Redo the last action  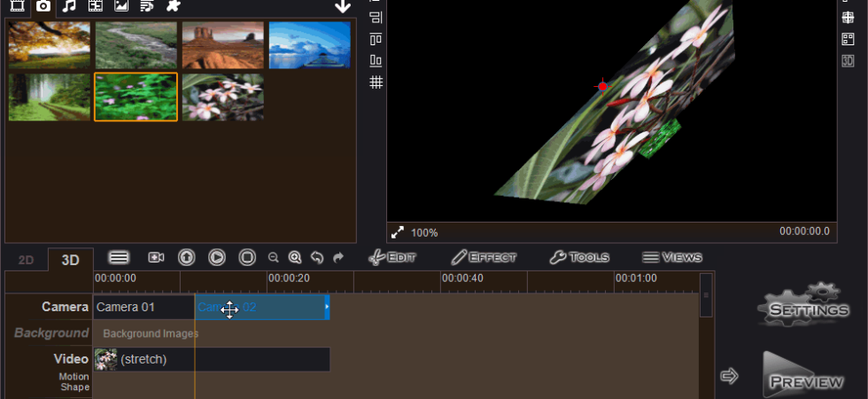coord(338,257)
